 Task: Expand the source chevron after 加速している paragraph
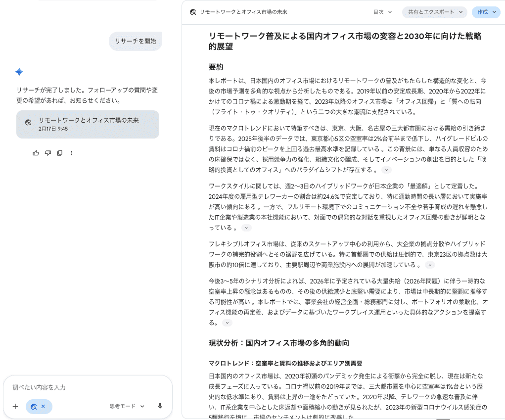pyautogui.click(x=430, y=265)
